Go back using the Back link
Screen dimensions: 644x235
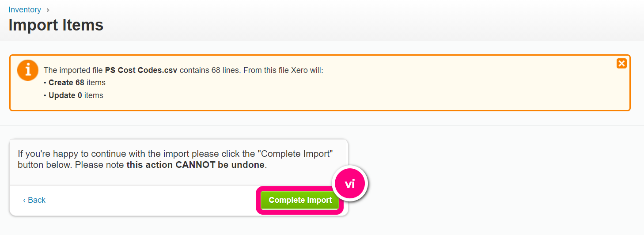(34, 200)
